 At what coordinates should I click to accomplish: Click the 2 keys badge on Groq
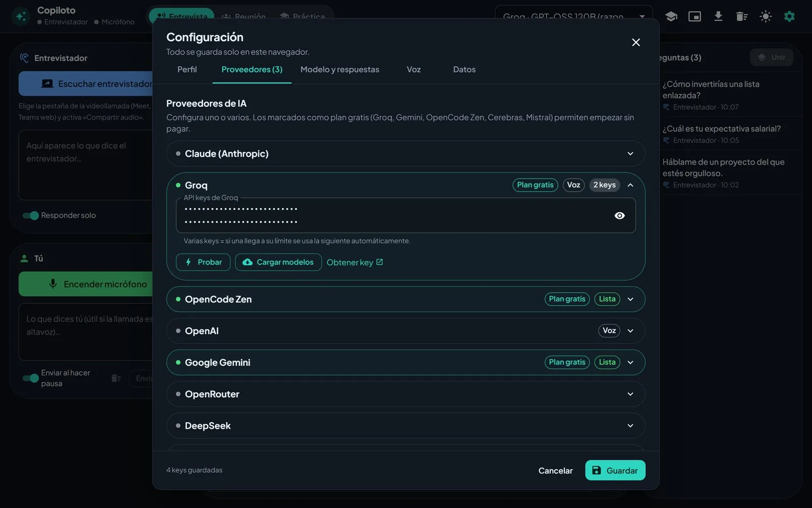(x=604, y=185)
